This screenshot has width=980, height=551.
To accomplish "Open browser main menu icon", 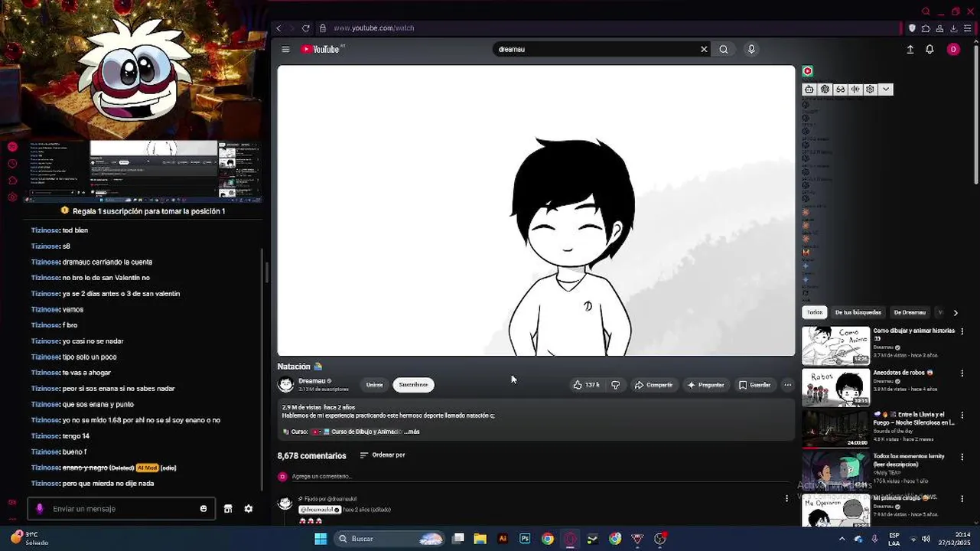I will (968, 28).
